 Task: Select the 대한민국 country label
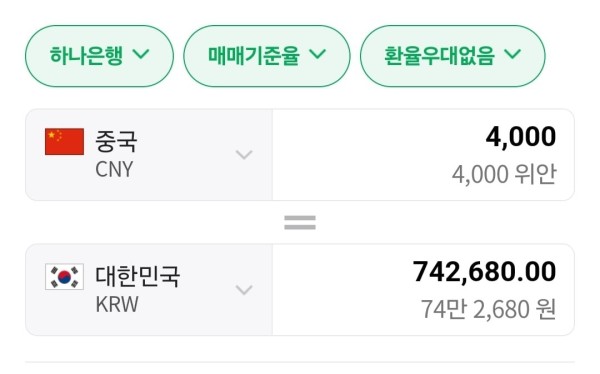137,276
